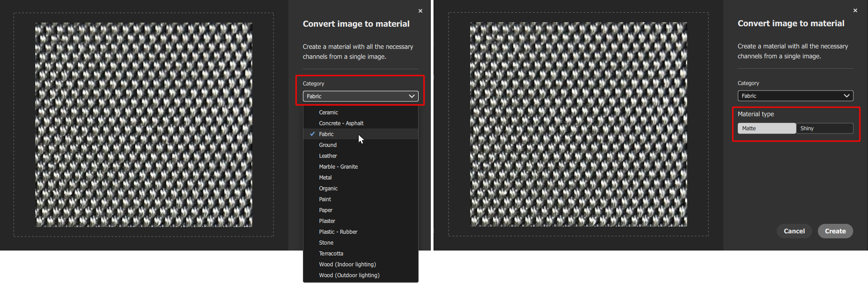Choose Plastic - Rubber category

(x=338, y=232)
